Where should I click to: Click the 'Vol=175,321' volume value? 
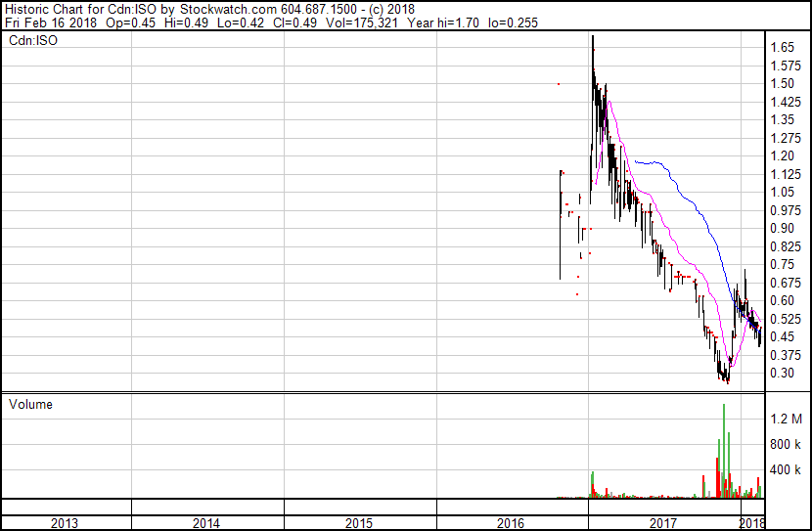click(x=361, y=22)
